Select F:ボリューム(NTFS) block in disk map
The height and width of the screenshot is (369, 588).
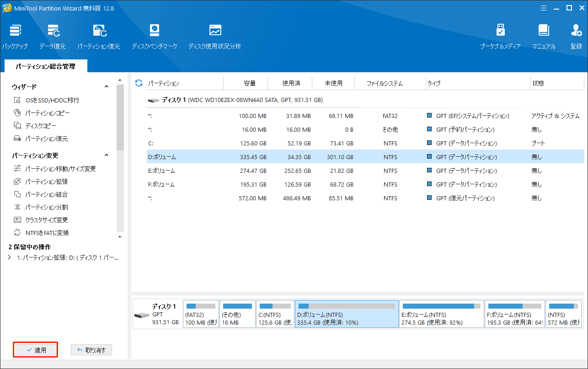pyautogui.click(x=515, y=314)
